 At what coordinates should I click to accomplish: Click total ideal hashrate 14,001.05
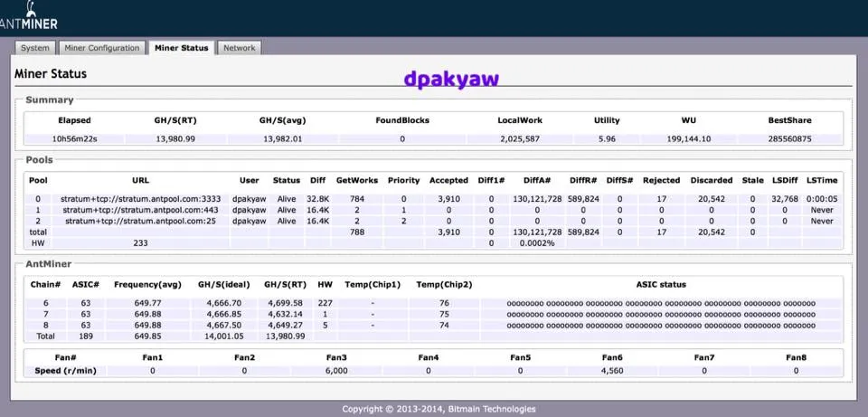[223, 336]
